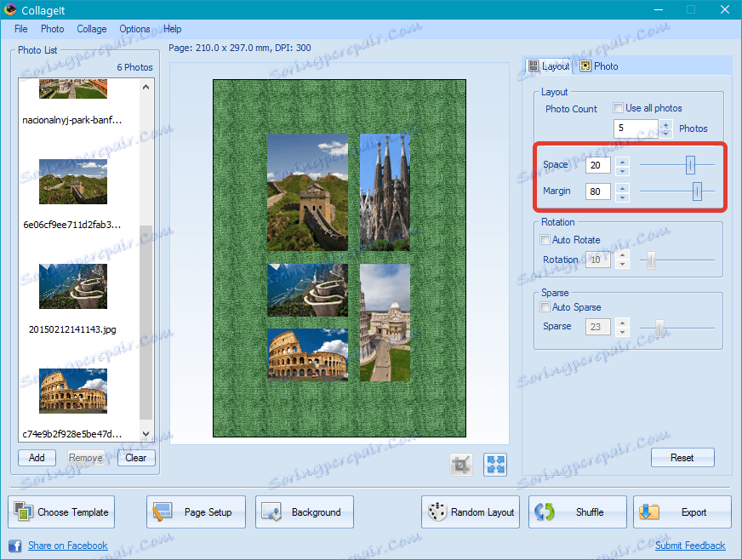Increase the Sparse value with up arrow

(x=623, y=323)
